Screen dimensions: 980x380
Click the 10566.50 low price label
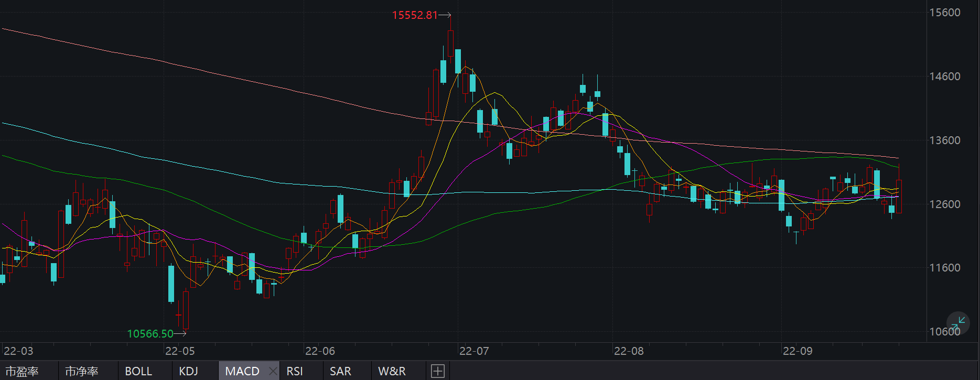coord(150,333)
